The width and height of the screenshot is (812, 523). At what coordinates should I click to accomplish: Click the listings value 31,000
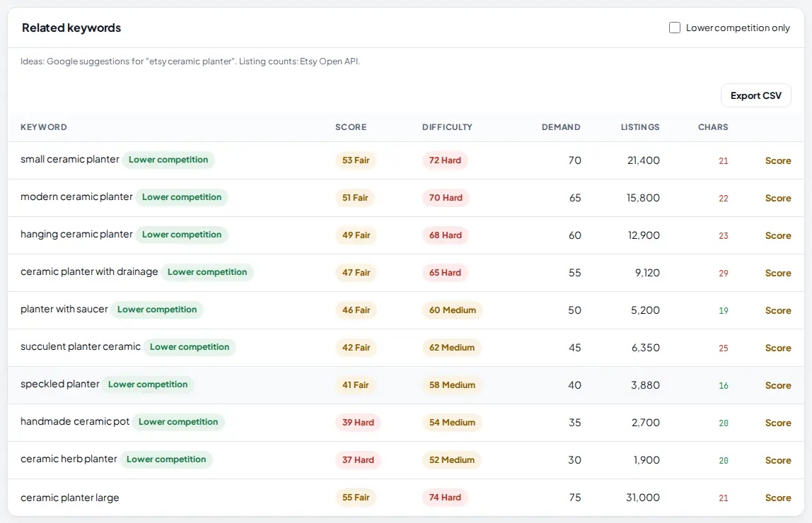coord(643,498)
